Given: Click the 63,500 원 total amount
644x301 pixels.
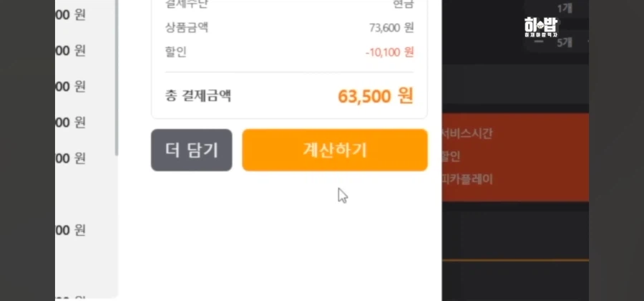Looking at the screenshot, I should click(376, 96).
